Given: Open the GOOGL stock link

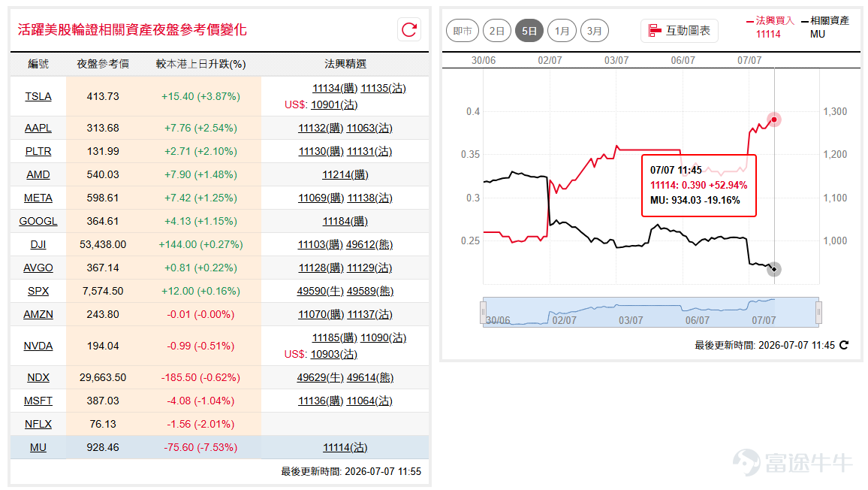Looking at the screenshot, I should (x=38, y=221).
